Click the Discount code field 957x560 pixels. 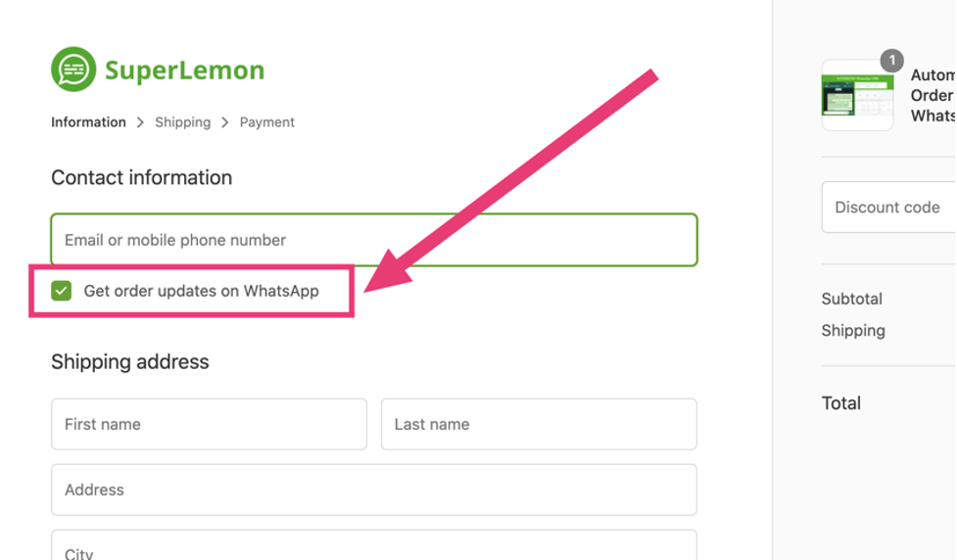[x=889, y=207]
